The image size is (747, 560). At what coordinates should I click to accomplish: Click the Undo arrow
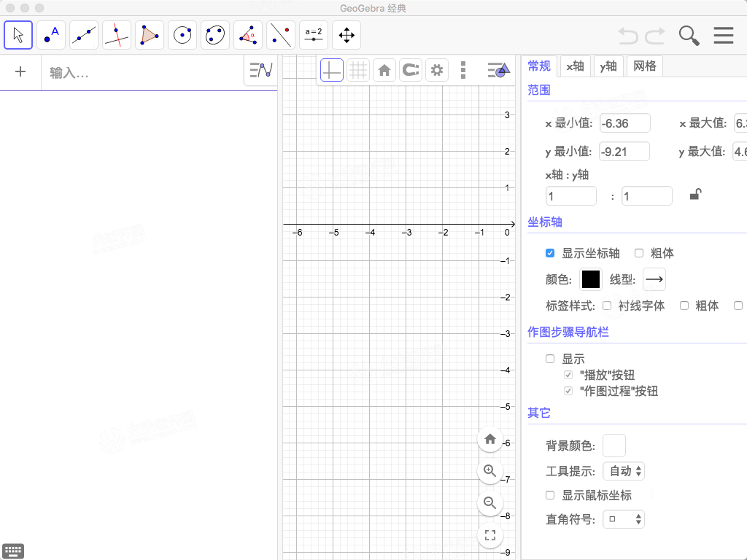tap(628, 36)
